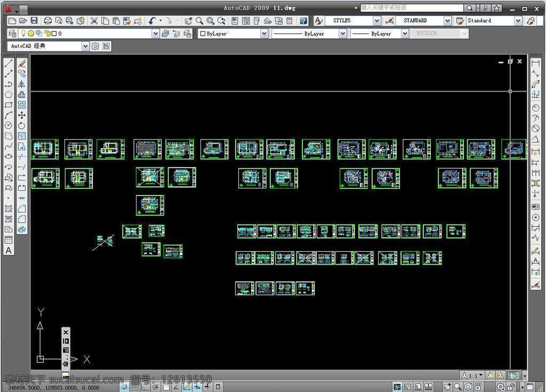This screenshot has height=392, width=546.
Task: Toggle Ortho Mode in status bar
Action: 145,387
